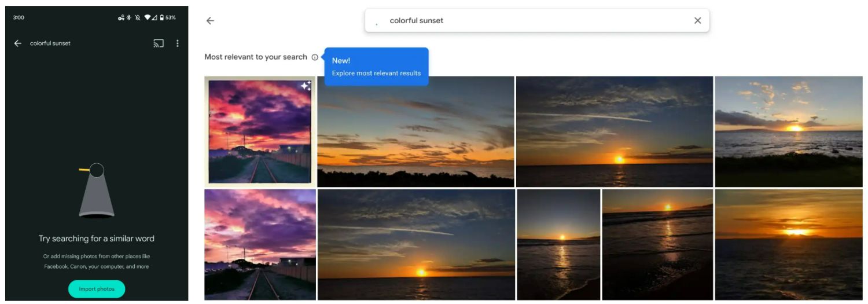The height and width of the screenshot is (304, 868).
Task: Tap the Cast screen icon
Action: click(159, 43)
